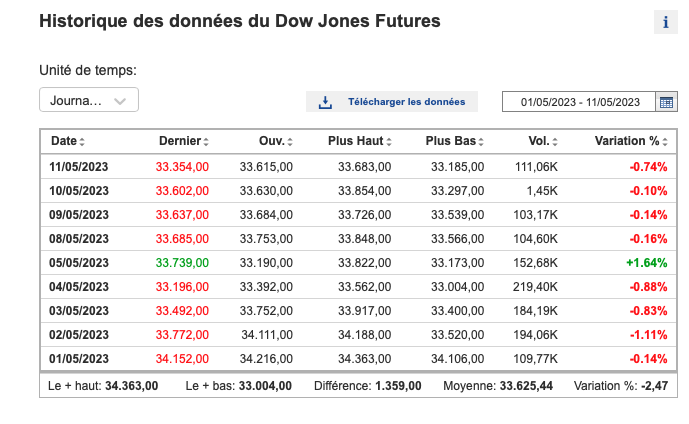This screenshot has width=689, height=424.
Task: Open the calendar date picker icon
Action: coord(667,101)
